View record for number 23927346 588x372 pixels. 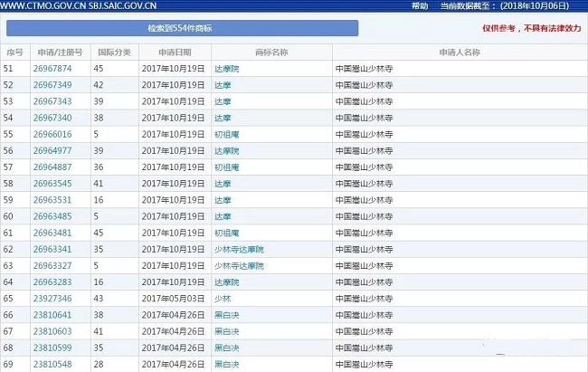pyautogui.click(x=52, y=298)
